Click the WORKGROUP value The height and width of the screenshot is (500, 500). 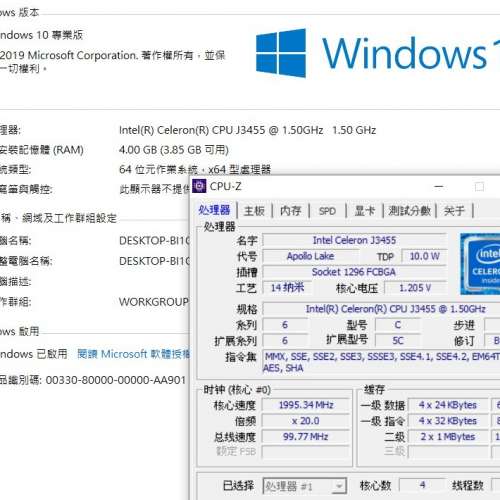154,302
